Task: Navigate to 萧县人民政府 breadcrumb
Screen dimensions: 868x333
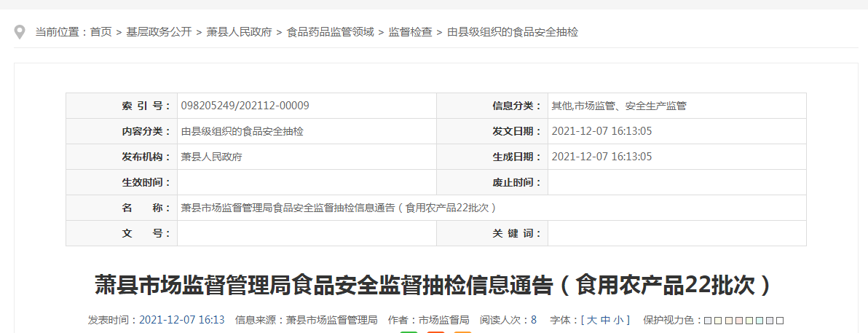Action: pyautogui.click(x=239, y=32)
